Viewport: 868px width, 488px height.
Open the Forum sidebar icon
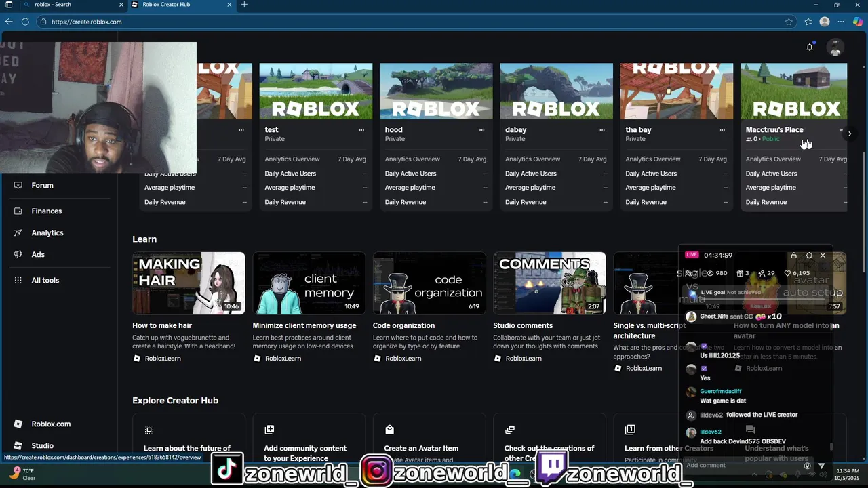(18, 185)
